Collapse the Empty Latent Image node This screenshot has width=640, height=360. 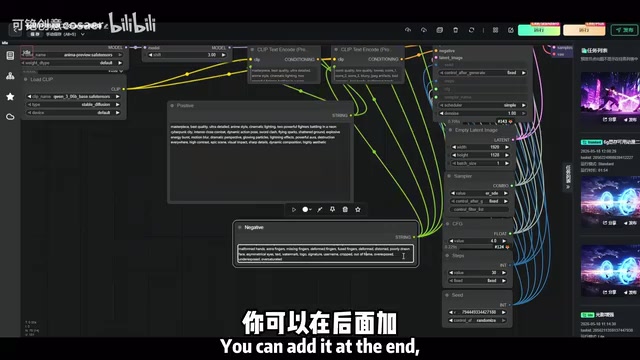point(450,130)
